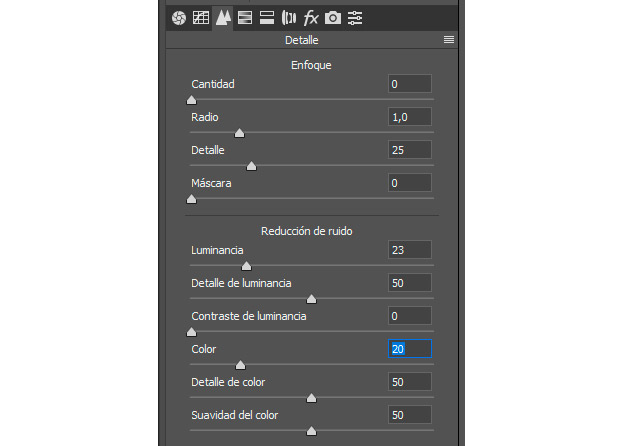Open the Lens Corrections panel icon
The width and height of the screenshot is (624, 446).
tap(289, 18)
